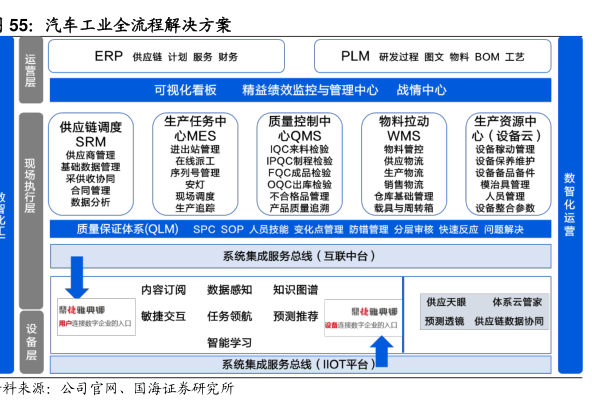This screenshot has width=592, height=405.
Task: Click '仓库基础管理' under WMS
Action: click(404, 196)
